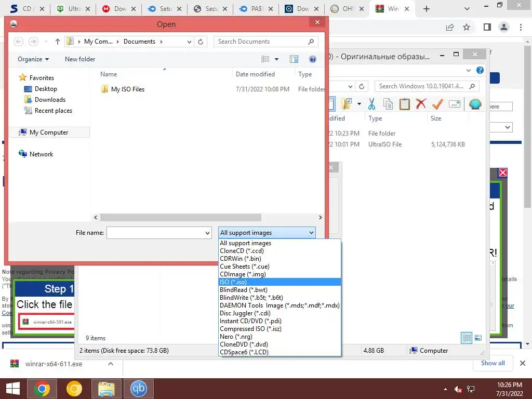Image resolution: width=532 pixels, height=399 pixels.
Task: Pick Instant CD/DVD (*.pdi) filter
Action: click(x=280, y=321)
